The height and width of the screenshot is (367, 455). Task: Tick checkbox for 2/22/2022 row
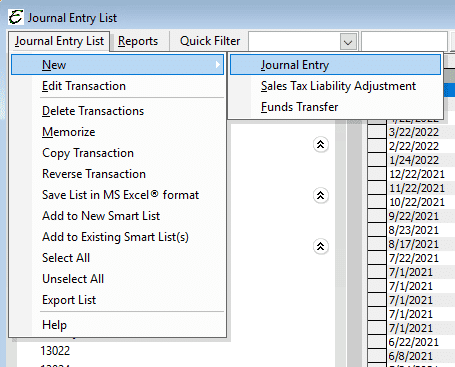point(377,146)
